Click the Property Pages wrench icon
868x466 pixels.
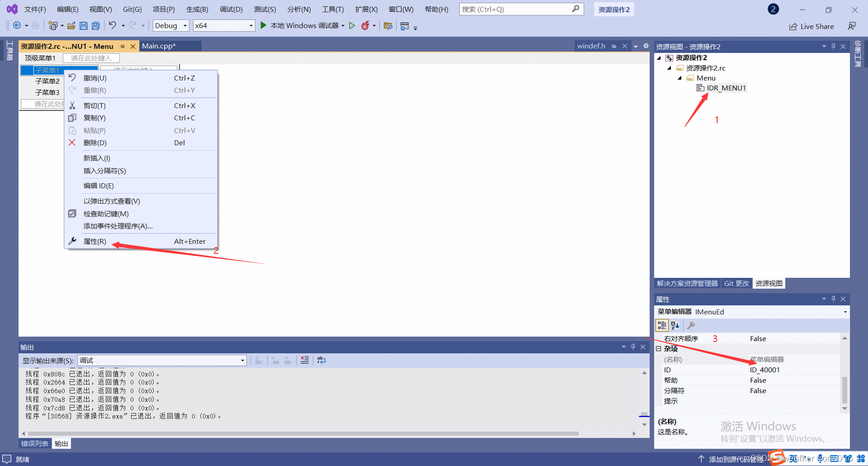pyautogui.click(x=691, y=325)
